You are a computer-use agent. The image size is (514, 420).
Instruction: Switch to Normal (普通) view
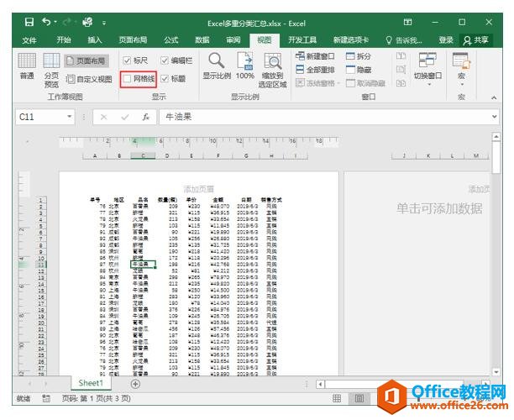pos(27,66)
